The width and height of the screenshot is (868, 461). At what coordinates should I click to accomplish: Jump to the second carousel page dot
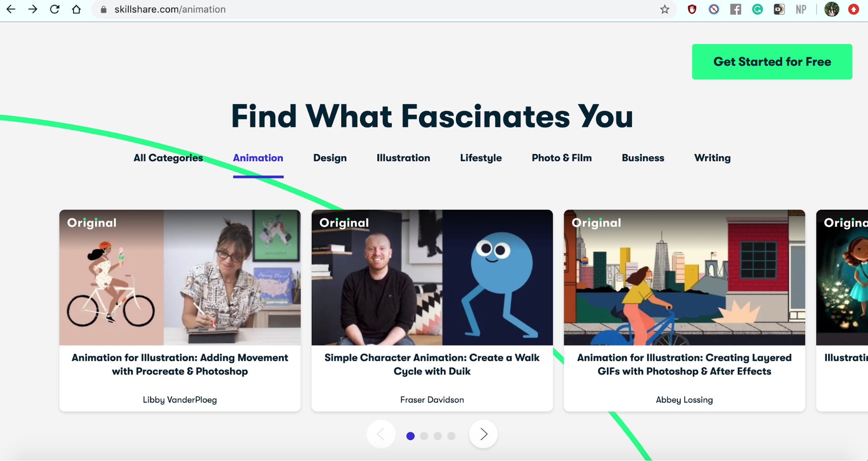424,436
